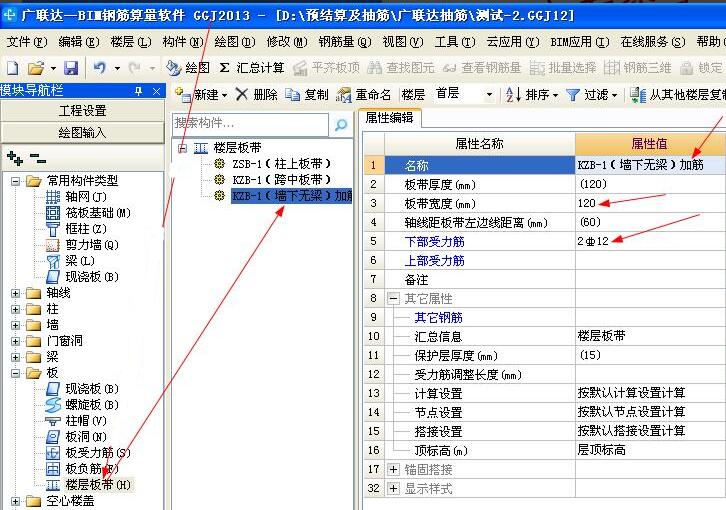Viewport: 726px width, 510px height.
Task: Click 钢筋三维 toolbar item
Action: [x=638, y=68]
